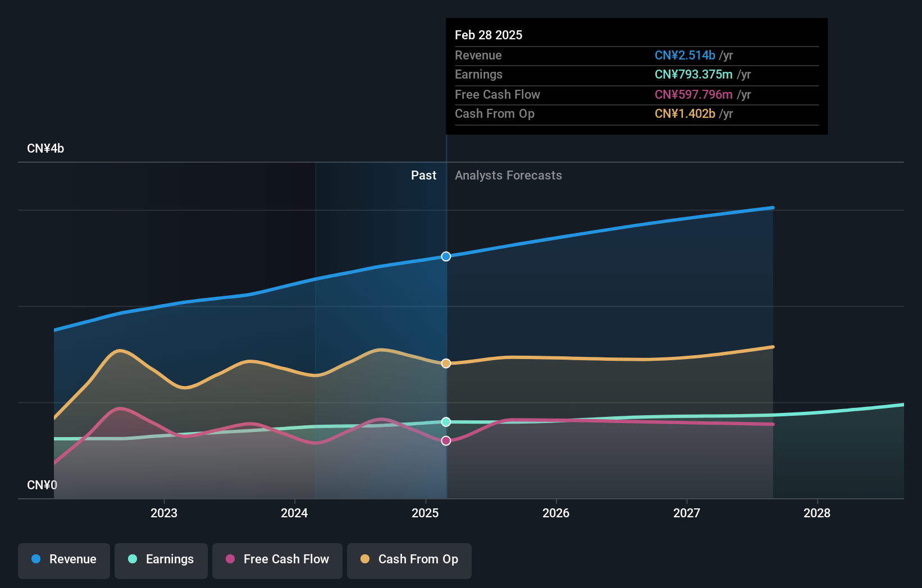Click the blue Revenue data point marker
The width and height of the screenshot is (922, 588).
(x=446, y=256)
